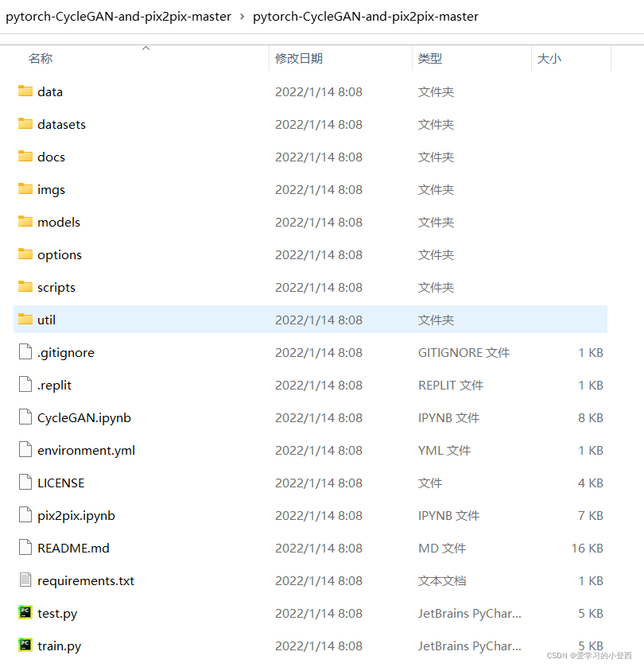Click the environment.yml file icon
Image resolution: width=644 pixels, height=667 pixels.
pyautogui.click(x=25, y=450)
